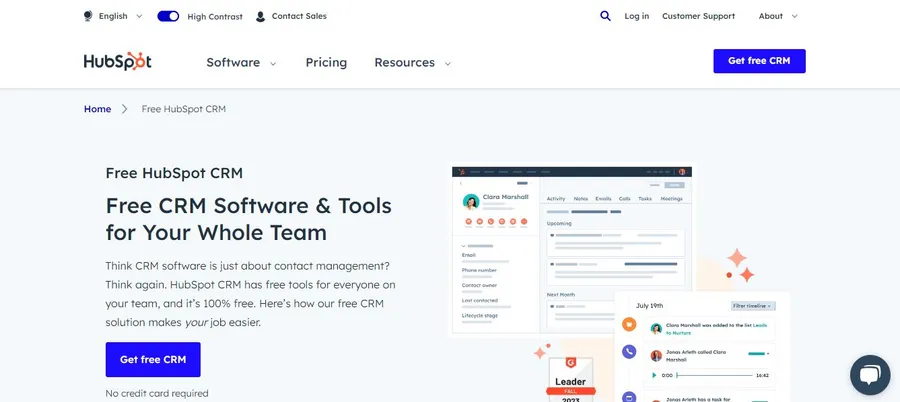The width and height of the screenshot is (900, 402).
Task: Click the play icon on call recording
Action: click(x=654, y=375)
